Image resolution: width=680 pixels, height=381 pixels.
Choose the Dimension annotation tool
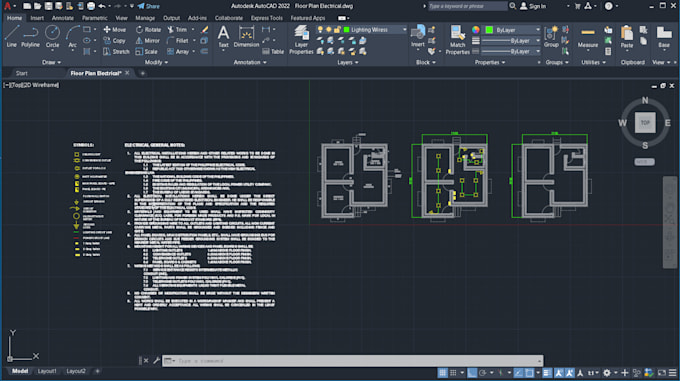pos(246,37)
